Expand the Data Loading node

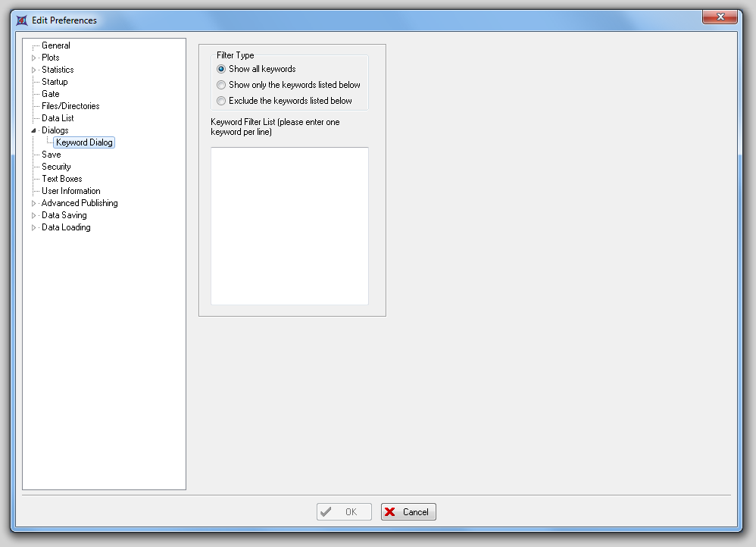click(x=34, y=228)
